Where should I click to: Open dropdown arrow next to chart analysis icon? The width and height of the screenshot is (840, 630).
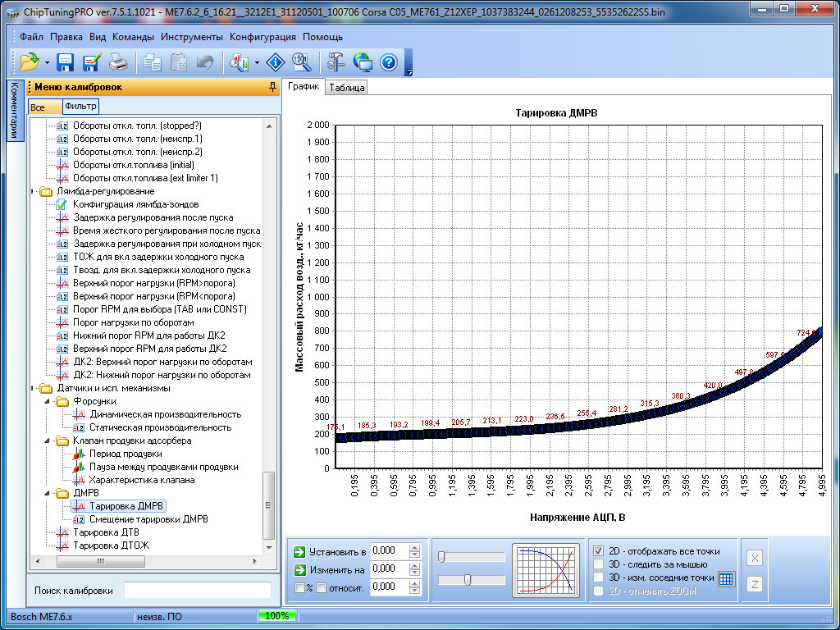258,62
